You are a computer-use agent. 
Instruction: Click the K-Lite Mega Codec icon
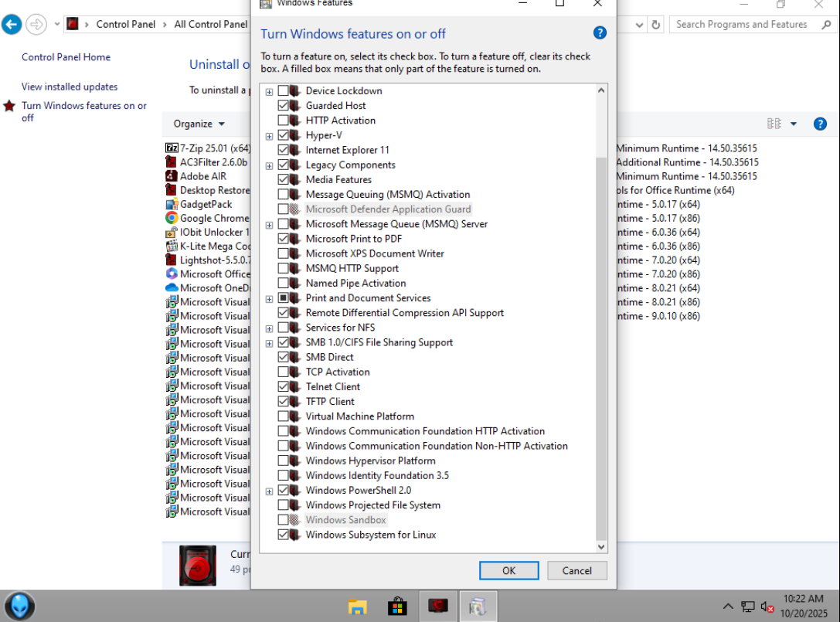tap(172, 246)
